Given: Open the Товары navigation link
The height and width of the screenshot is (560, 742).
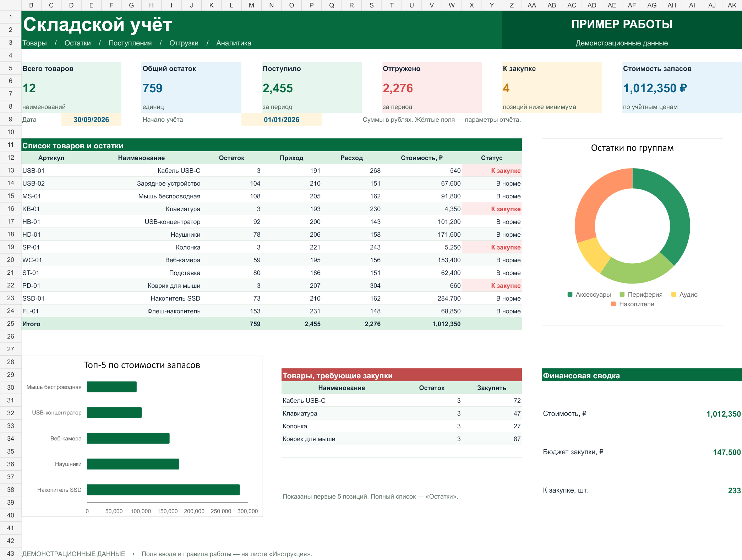Looking at the screenshot, I should [x=34, y=43].
